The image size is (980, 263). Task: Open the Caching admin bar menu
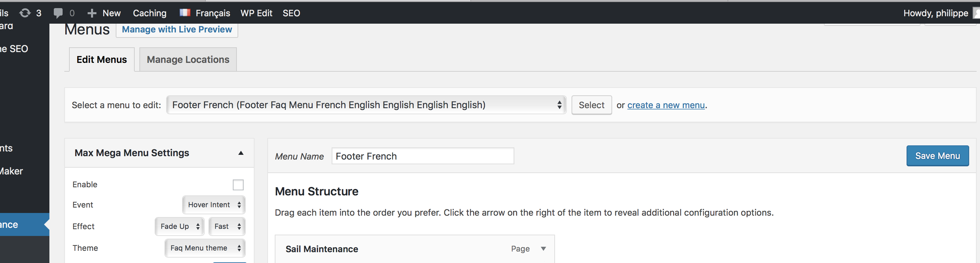click(150, 13)
